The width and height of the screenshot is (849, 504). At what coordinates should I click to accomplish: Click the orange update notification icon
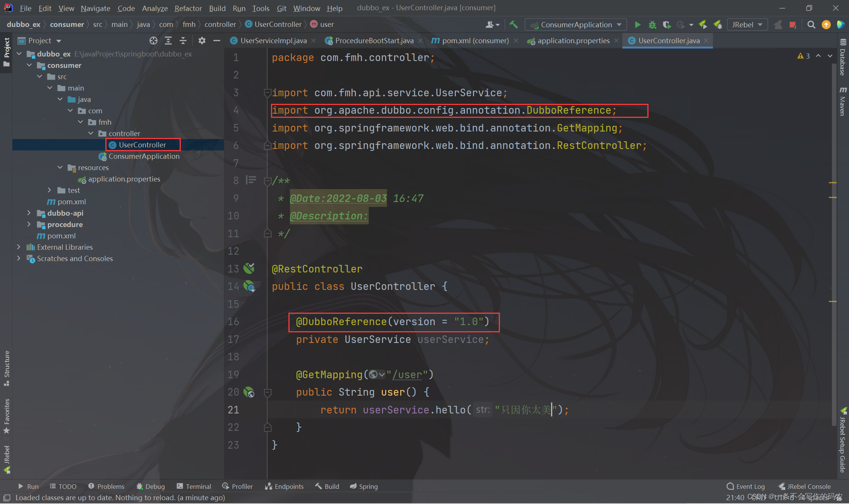(826, 24)
